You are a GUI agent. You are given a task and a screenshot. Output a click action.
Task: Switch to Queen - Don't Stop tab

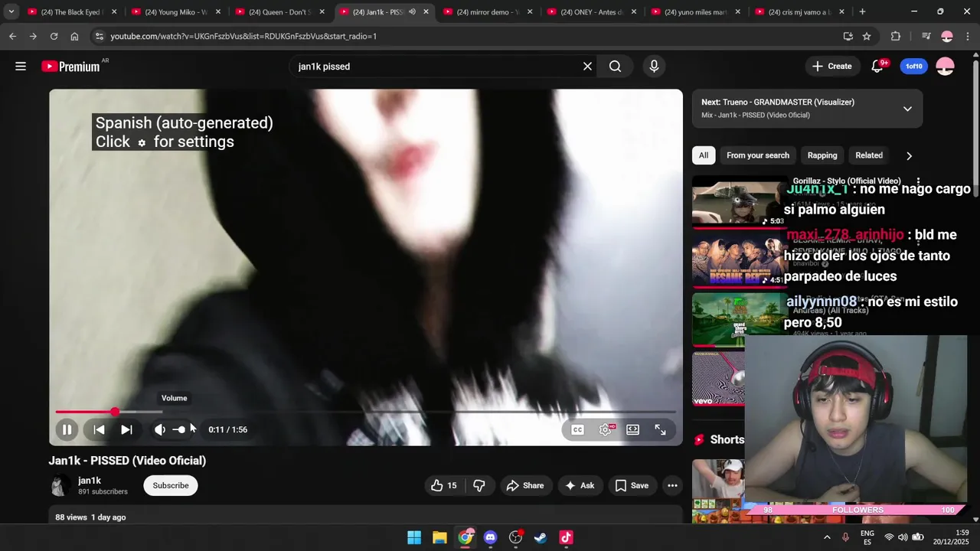(x=279, y=12)
